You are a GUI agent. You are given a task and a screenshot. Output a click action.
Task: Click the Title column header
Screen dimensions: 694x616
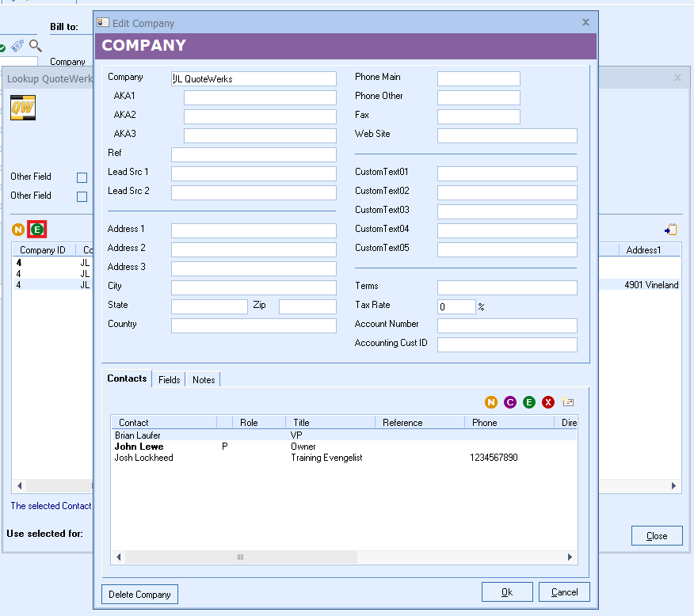[x=330, y=422]
